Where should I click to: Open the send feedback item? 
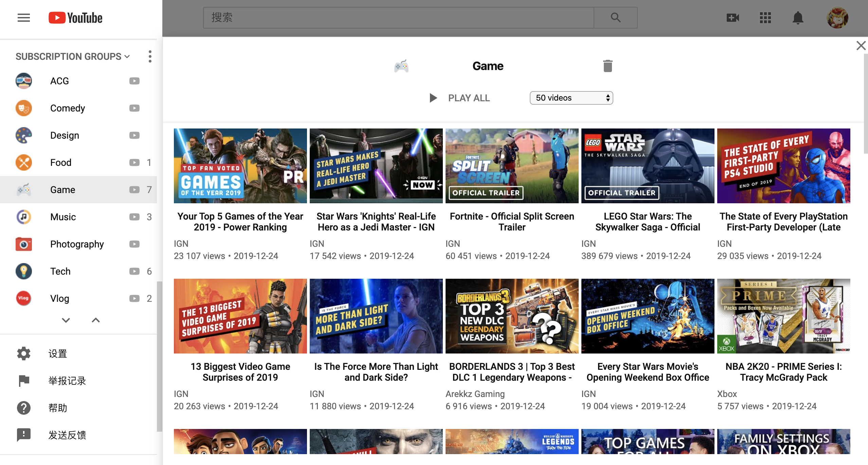(78, 435)
